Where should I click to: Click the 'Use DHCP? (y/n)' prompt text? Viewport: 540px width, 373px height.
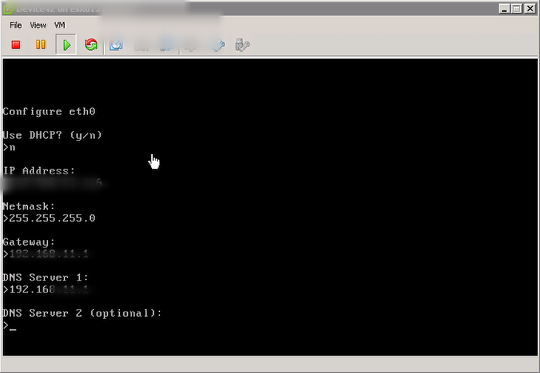click(x=52, y=135)
